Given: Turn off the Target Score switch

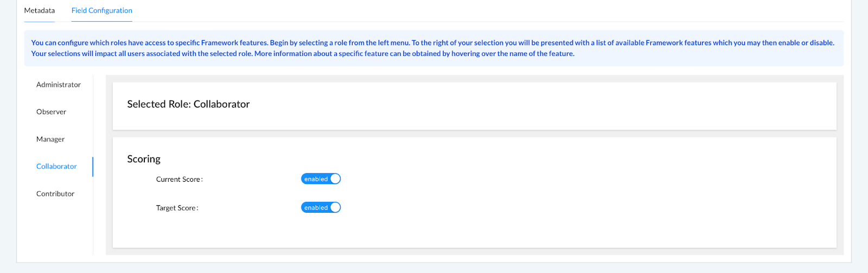Looking at the screenshot, I should click(321, 208).
